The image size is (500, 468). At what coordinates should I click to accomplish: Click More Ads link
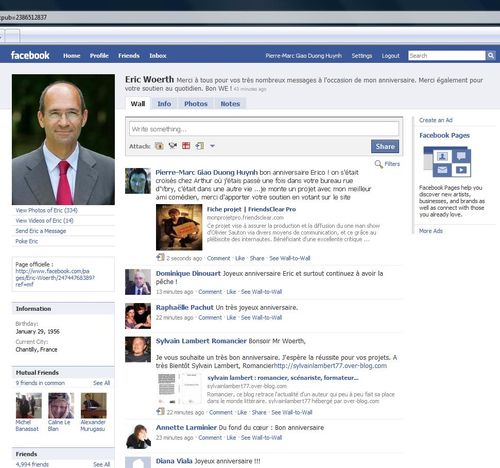point(431,231)
